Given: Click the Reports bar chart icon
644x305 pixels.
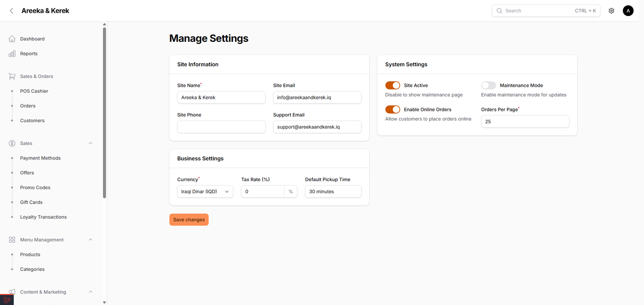Looking at the screenshot, I should click(x=12, y=53).
